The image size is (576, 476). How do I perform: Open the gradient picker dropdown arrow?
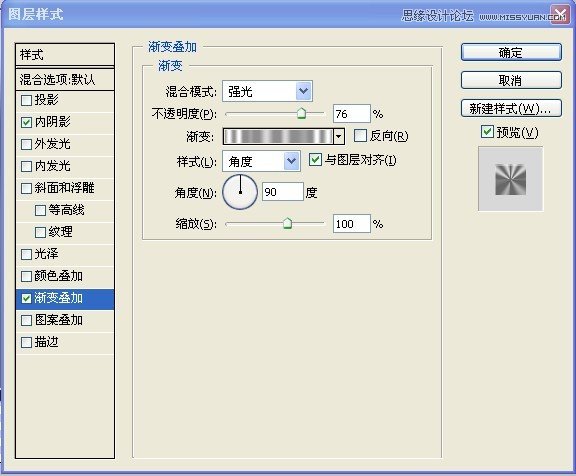coord(339,137)
